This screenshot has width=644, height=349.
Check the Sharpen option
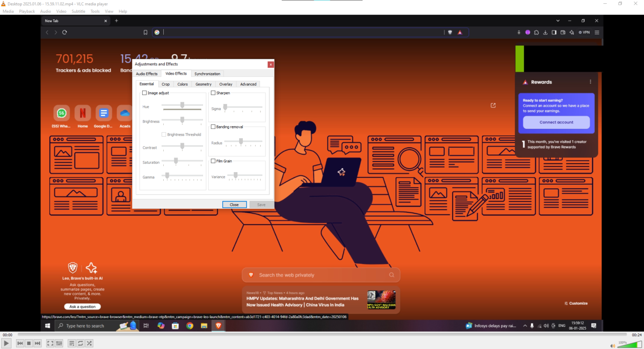tap(213, 93)
